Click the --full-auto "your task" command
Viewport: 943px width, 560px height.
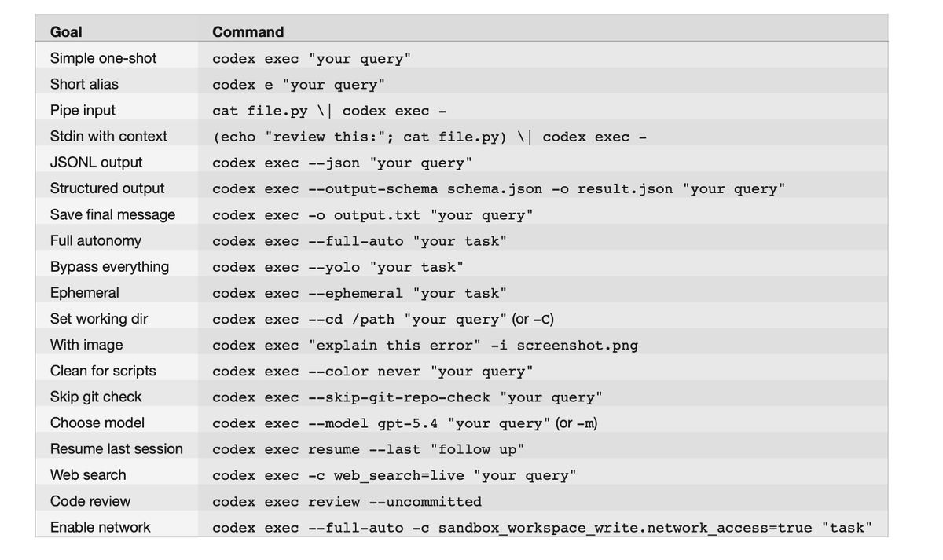point(359,241)
